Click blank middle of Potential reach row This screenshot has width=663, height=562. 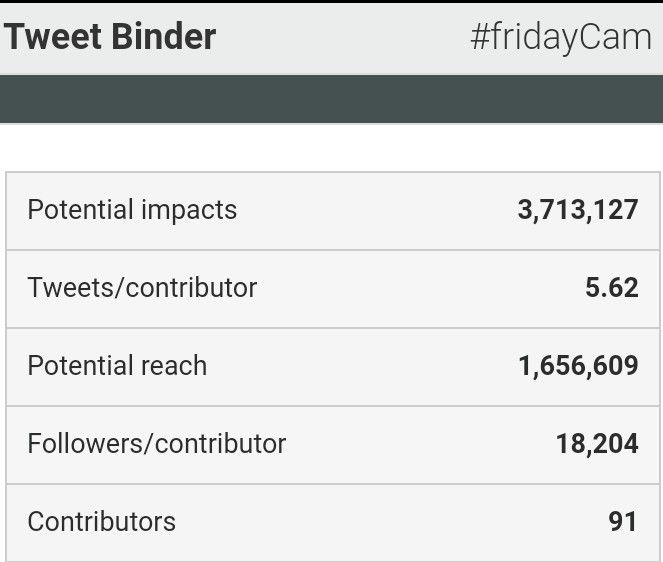pyautogui.click(x=360, y=366)
